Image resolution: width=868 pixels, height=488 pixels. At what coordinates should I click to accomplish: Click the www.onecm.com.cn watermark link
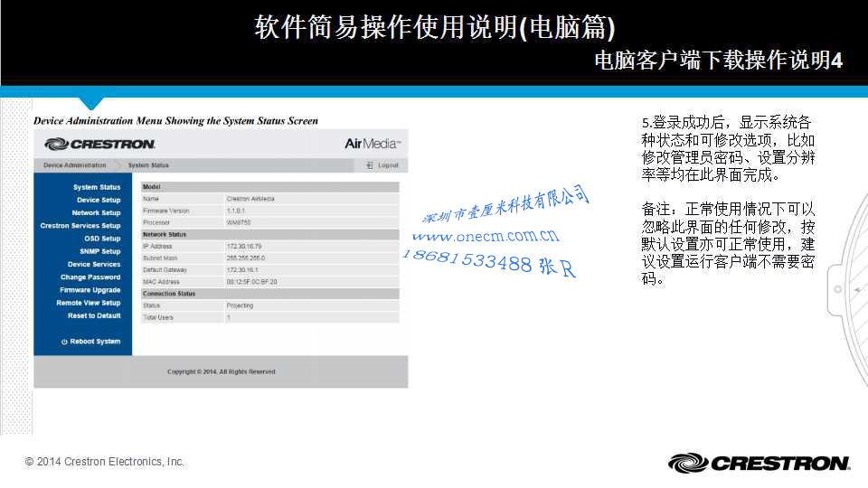click(486, 238)
